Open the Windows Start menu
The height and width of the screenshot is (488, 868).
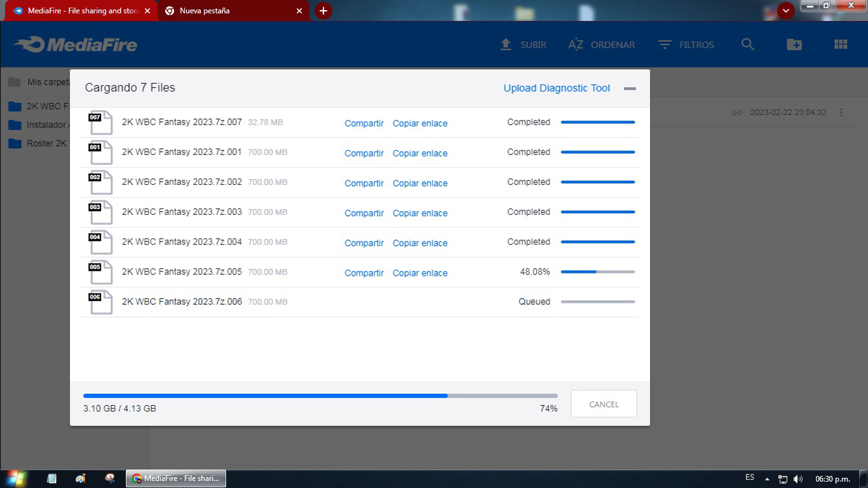point(15,478)
